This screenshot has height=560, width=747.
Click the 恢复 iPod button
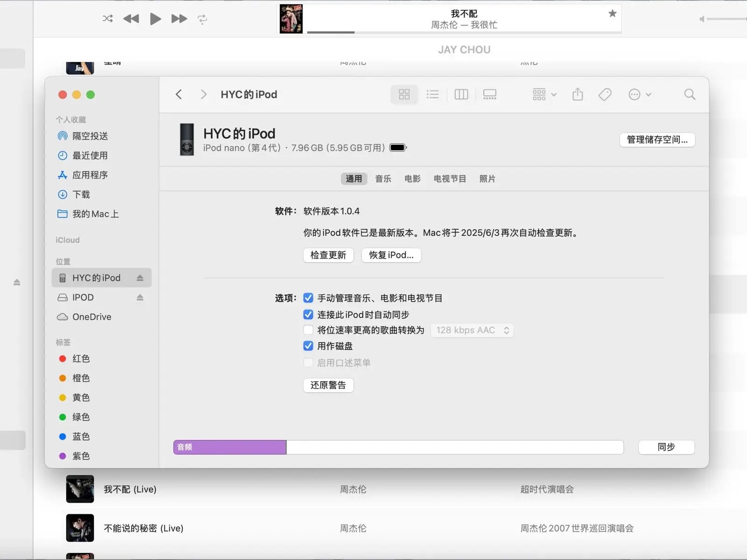(x=391, y=255)
